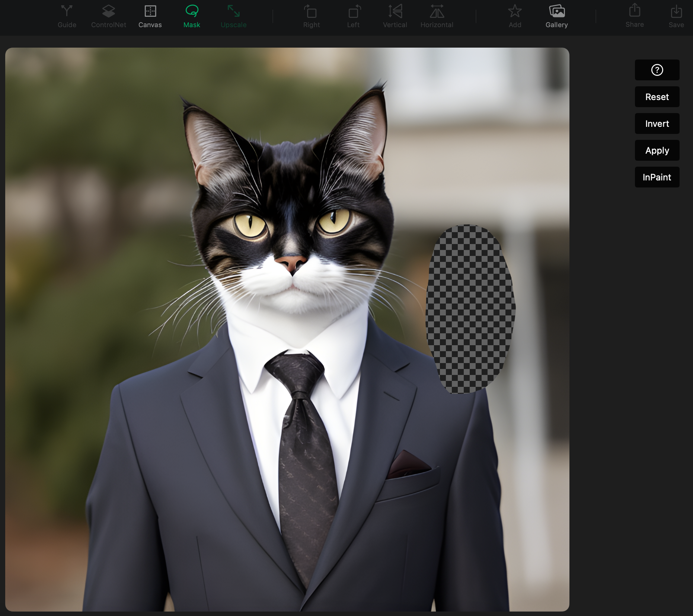Click the Save download icon
The image size is (693, 616).
click(x=676, y=12)
